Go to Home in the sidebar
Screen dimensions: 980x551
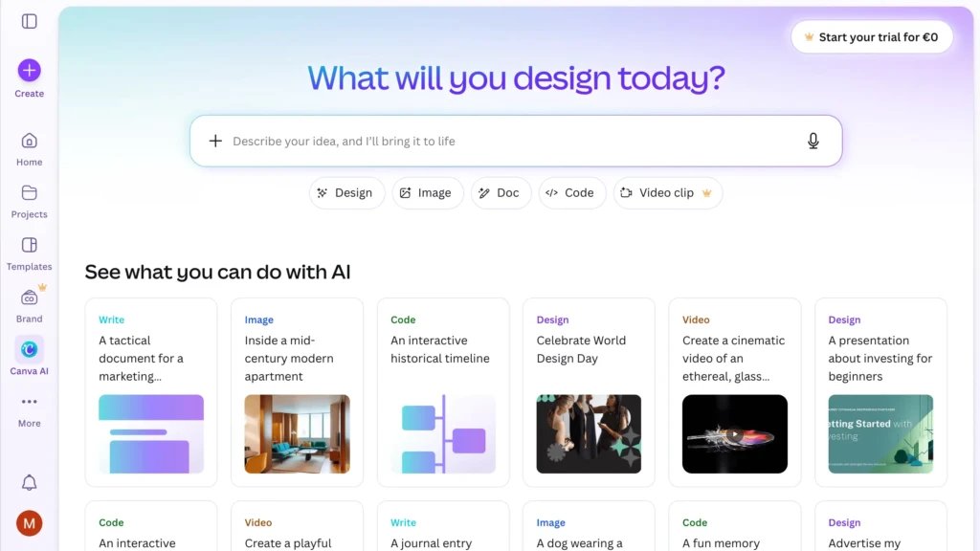(x=30, y=149)
